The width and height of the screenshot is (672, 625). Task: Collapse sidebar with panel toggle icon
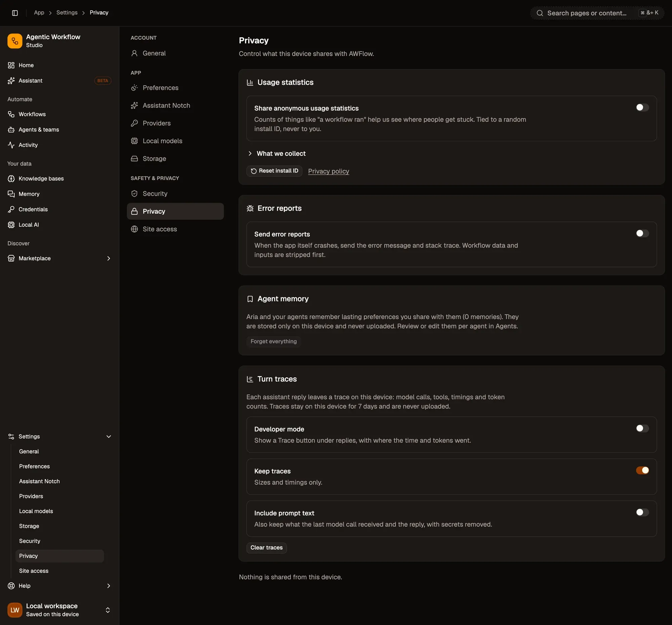coord(15,13)
